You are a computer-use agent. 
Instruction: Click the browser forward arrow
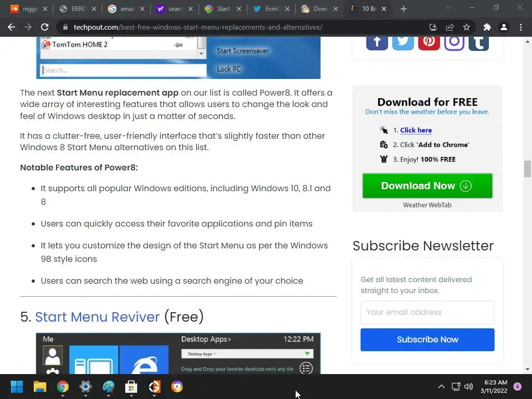pos(28,27)
